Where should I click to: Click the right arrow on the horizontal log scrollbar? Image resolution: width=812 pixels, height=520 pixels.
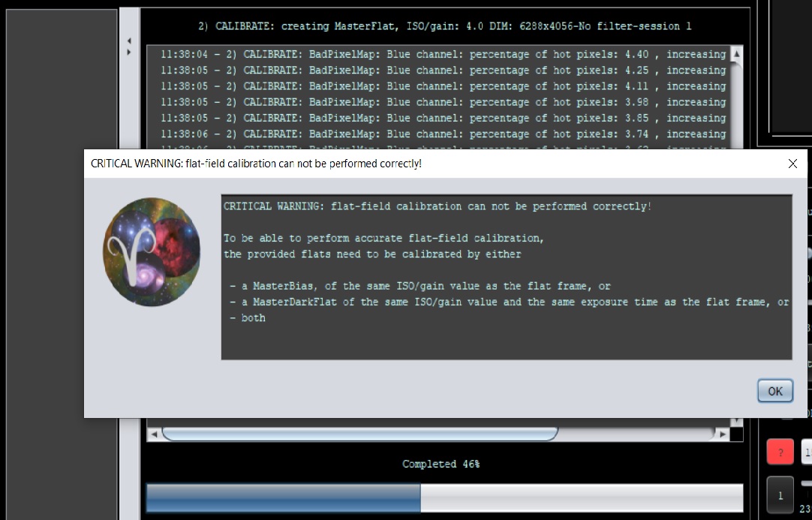pyautogui.click(x=721, y=434)
